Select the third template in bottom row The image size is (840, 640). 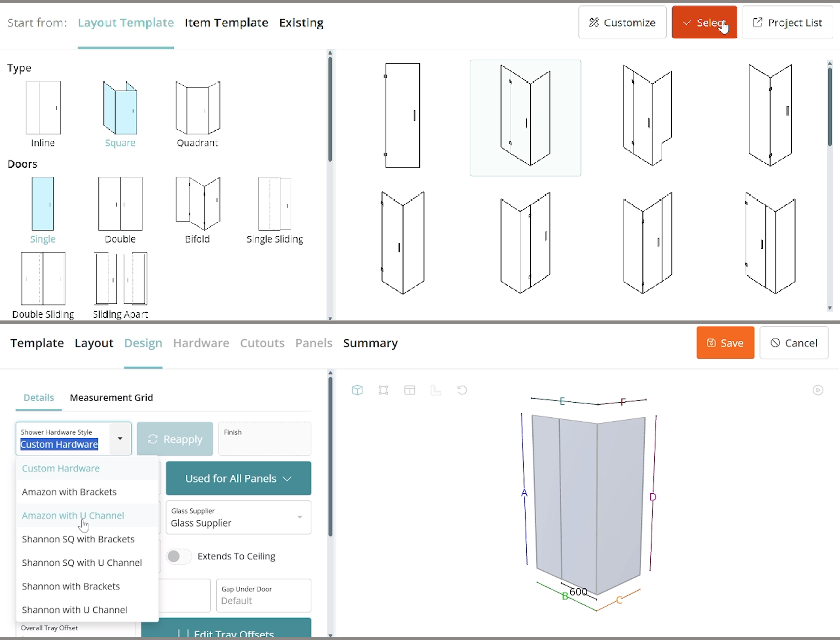(647, 243)
